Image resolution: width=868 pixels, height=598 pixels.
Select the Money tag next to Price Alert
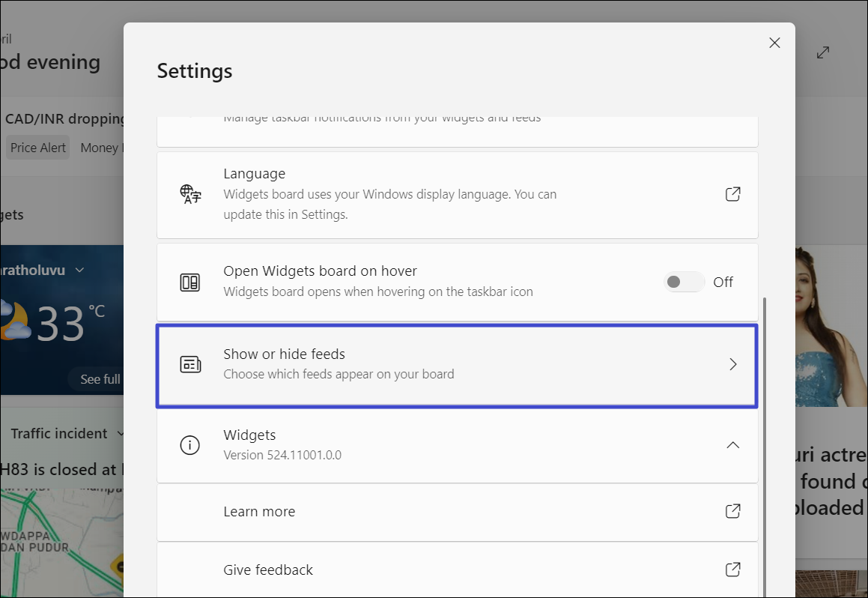(x=100, y=148)
